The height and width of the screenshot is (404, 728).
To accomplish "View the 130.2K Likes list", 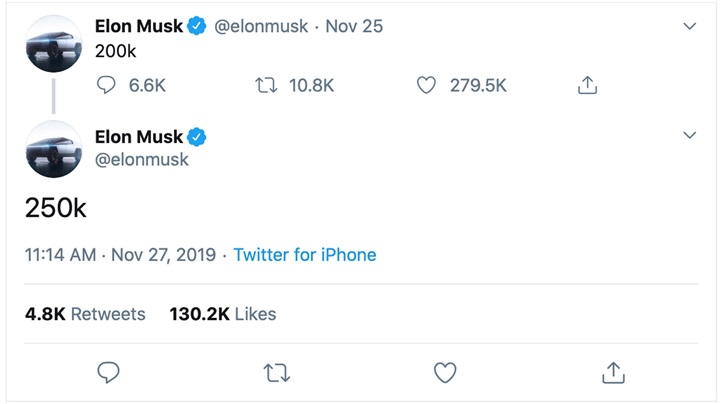I will [x=222, y=314].
